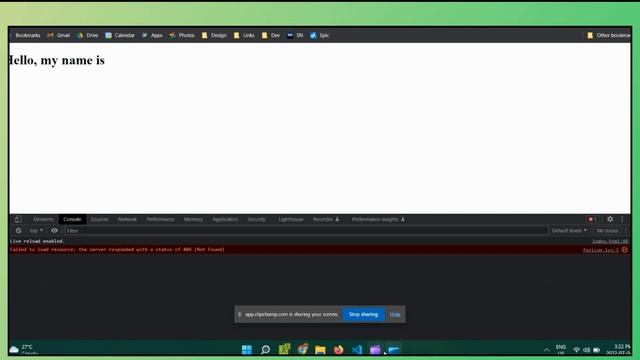This screenshot has width=640, height=360.
Task: Open Visual Studio Code from taskbar
Action: pos(357,350)
